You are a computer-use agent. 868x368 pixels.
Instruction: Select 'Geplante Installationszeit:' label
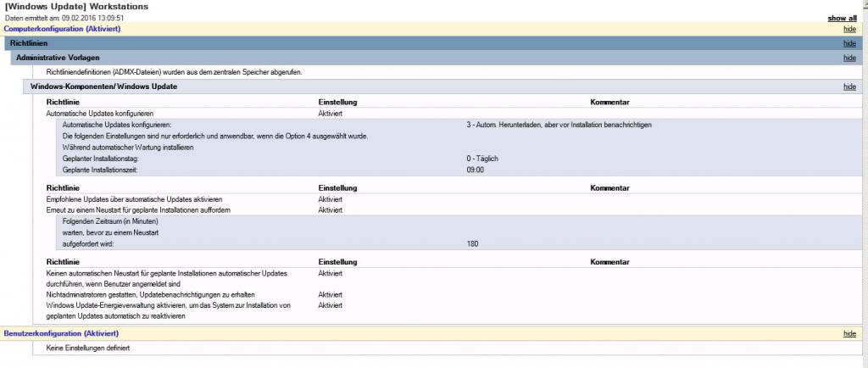[100, 170]
